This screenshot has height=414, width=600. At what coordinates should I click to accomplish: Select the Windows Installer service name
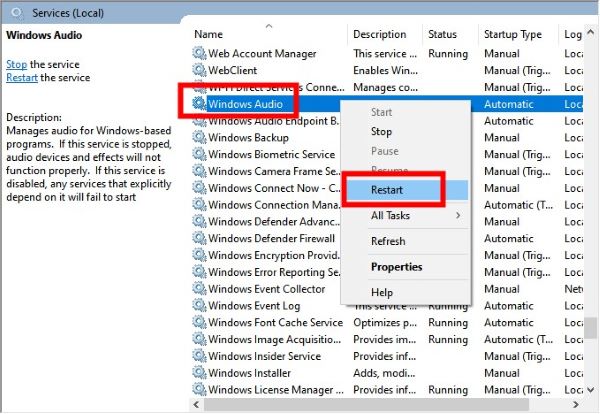(x=249, y=373)
